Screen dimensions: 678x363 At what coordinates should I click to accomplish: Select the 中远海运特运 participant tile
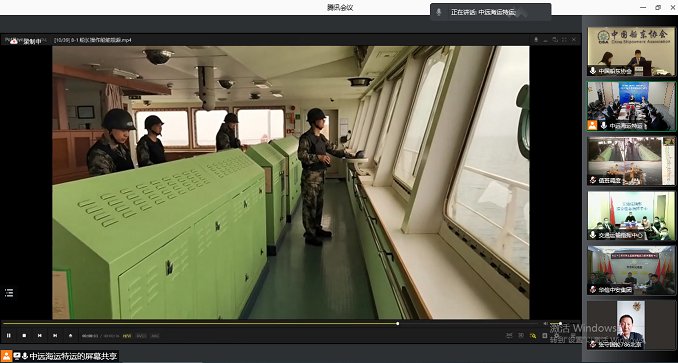coord(631,106)
